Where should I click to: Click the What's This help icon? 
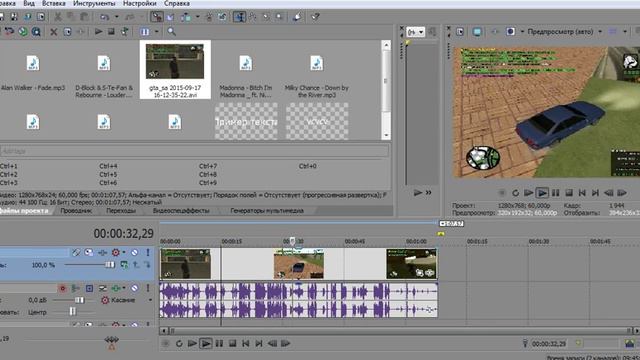point(315,17)
